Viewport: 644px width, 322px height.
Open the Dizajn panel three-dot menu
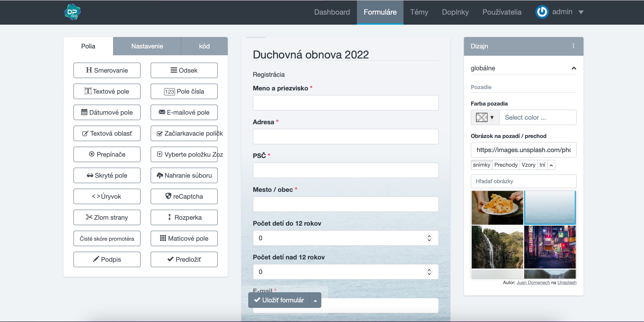coord(573,46)
